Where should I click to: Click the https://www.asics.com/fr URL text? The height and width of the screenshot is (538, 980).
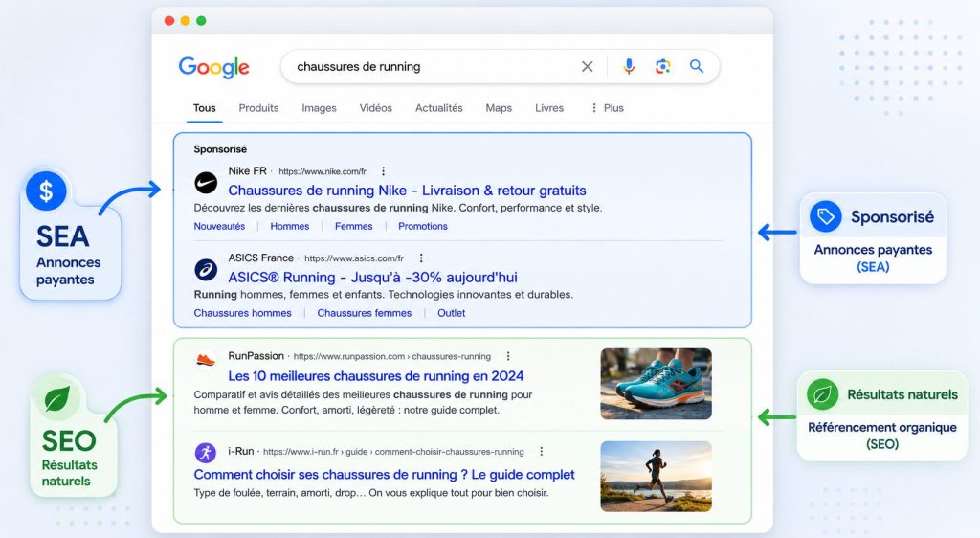pos(354,258)
